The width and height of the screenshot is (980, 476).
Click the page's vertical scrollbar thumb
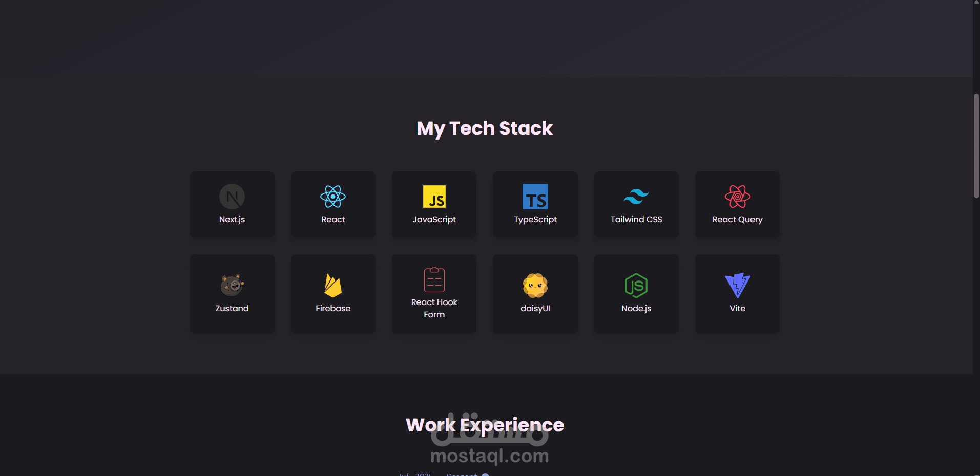click(976, 146)
